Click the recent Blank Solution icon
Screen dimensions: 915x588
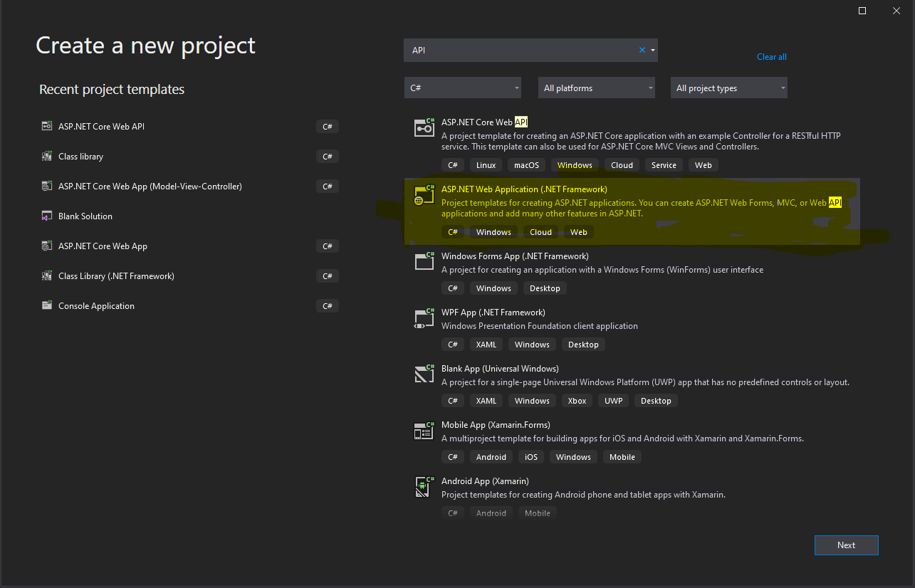47,216
